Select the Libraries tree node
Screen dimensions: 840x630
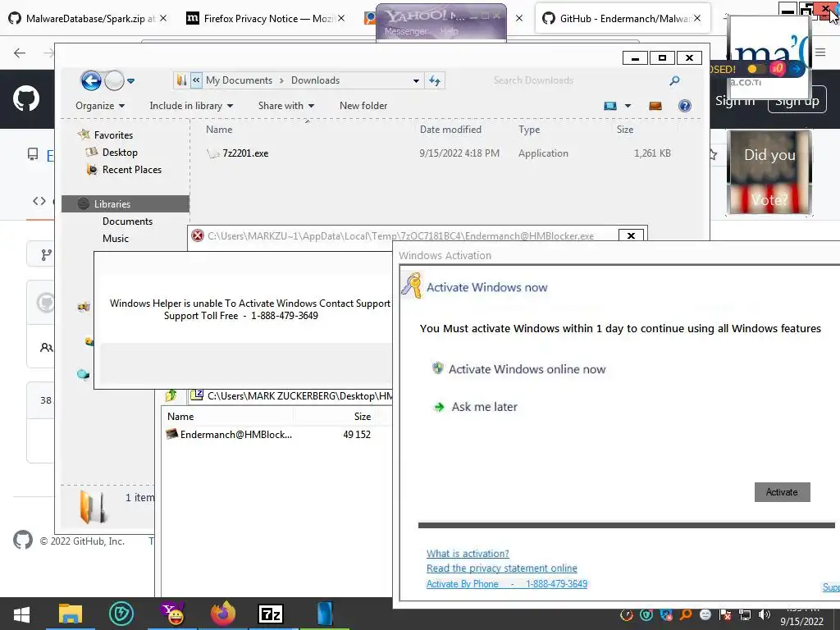126,204
